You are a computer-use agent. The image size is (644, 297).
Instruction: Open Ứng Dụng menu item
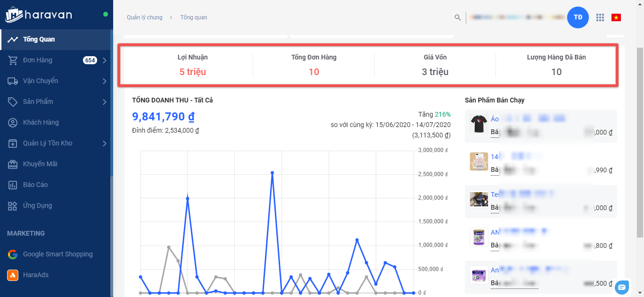point(56,206)
